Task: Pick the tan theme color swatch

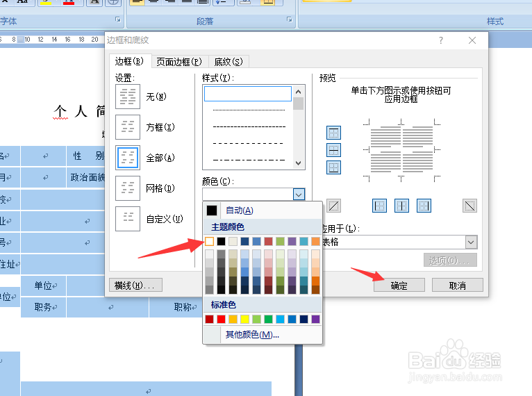Action: [x=233, y=241]
